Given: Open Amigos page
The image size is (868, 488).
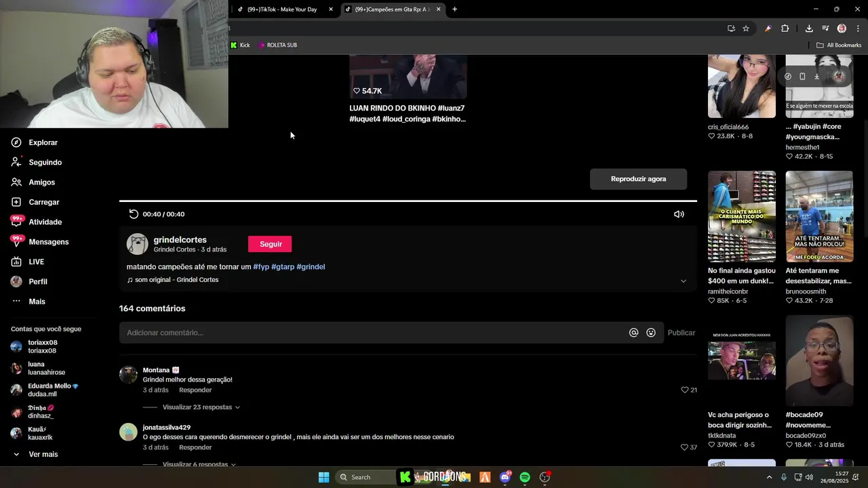Looking at the screenshot, I should [x=33, y=182].
